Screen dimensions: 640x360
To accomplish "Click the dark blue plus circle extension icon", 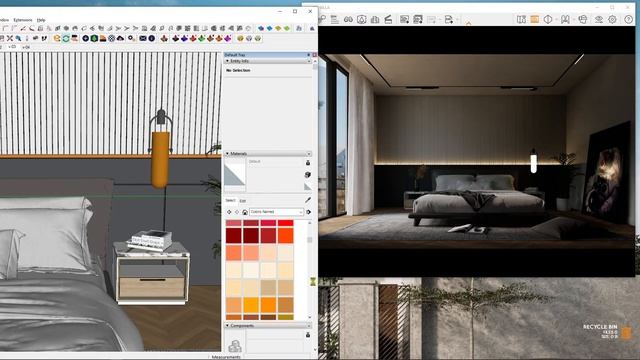I will pos(85,38).
